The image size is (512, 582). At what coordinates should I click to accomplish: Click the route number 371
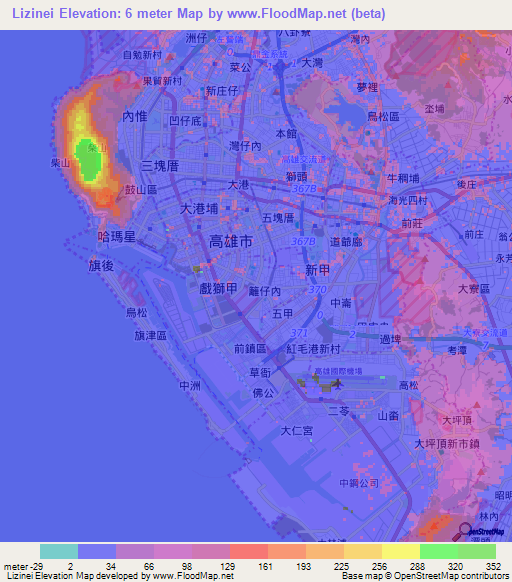299,333
